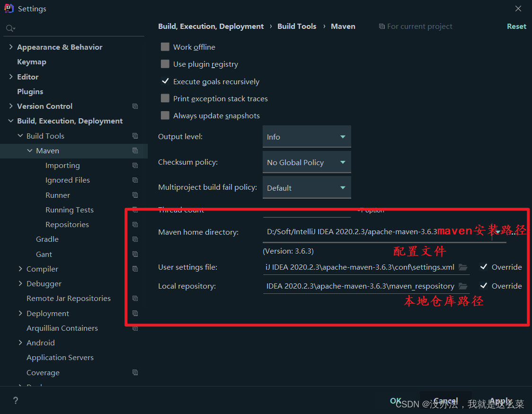Open Running Tests settings page
This screenshot has height=414, width=532.
70,210
